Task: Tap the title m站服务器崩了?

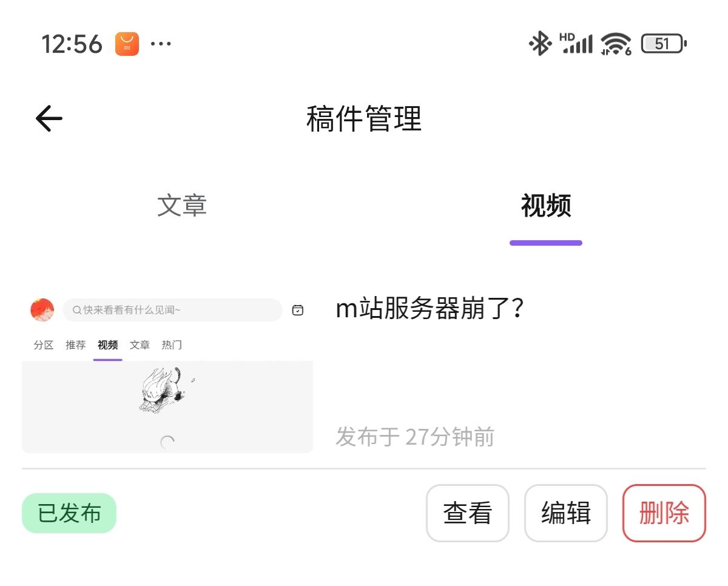Action: [x=430, y=309]
